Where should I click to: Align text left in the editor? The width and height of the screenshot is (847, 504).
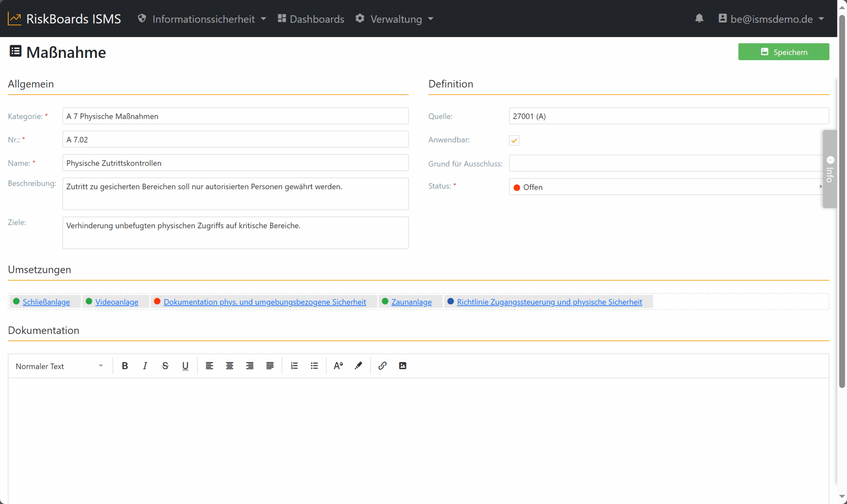(x=209, y=366)
